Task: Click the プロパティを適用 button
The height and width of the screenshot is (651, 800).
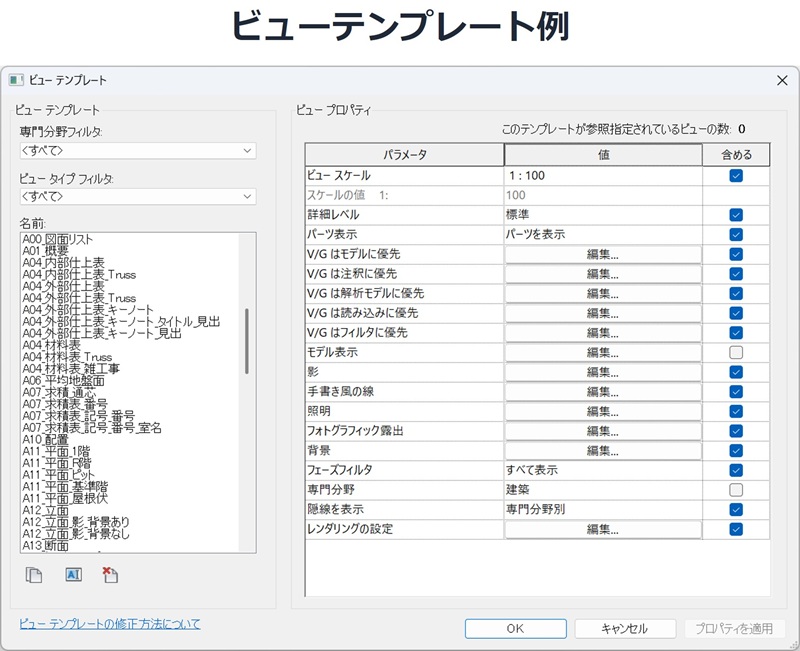Action: tap(734, 629)
